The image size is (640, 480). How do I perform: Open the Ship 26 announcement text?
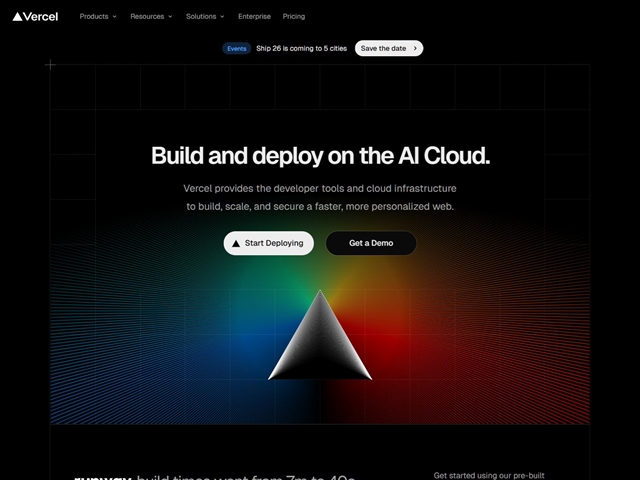tap(302, 48)
